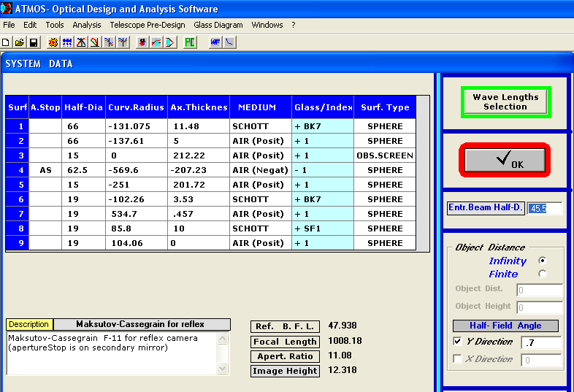
Task: Select the Infinity object distance radio button
Action: [542, 261]
